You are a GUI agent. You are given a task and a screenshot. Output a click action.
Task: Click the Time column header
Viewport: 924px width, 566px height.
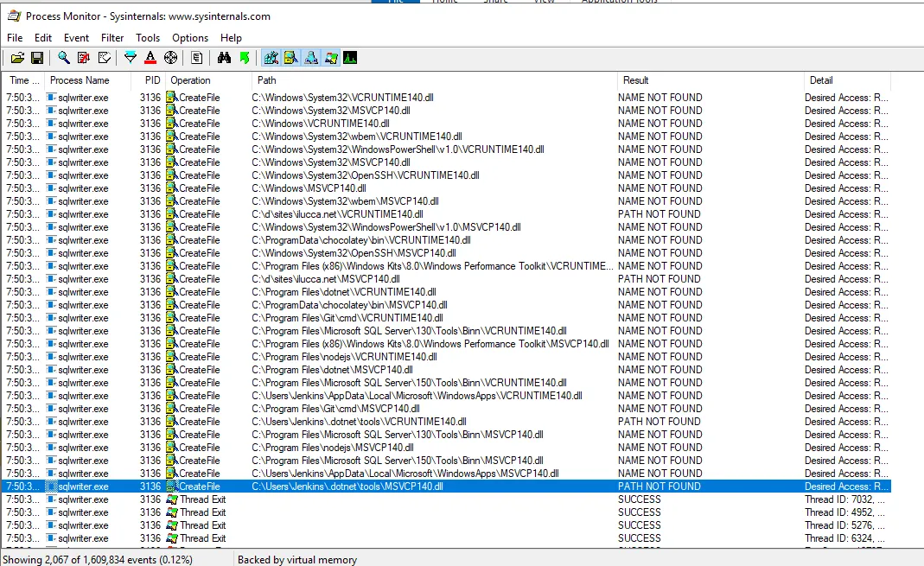pyautogui.click(x=23, y=80)
